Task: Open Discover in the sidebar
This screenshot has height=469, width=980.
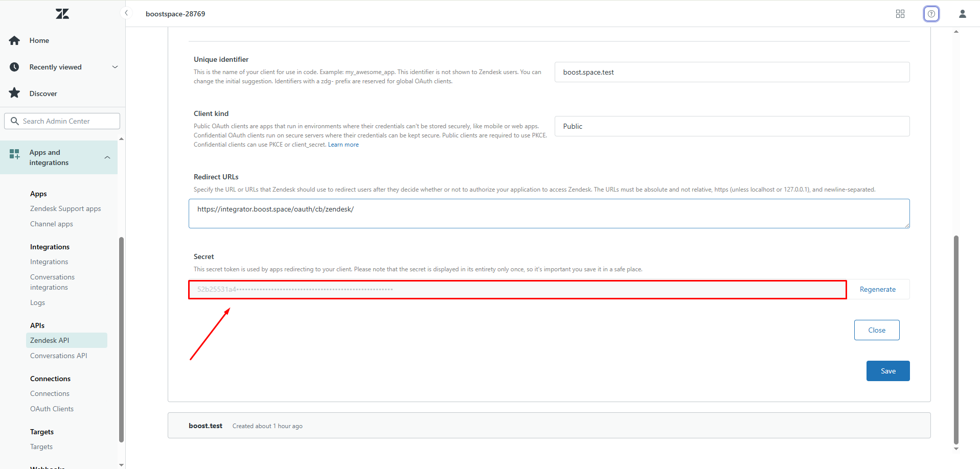Action: click(43, 93)
